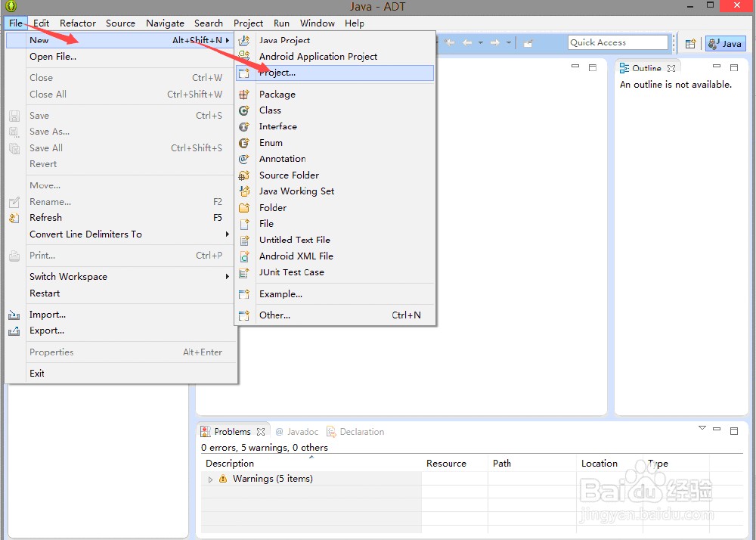Click the green Class icon
The width and height of the screenshot is (756, 540).
tap(244, 110)
